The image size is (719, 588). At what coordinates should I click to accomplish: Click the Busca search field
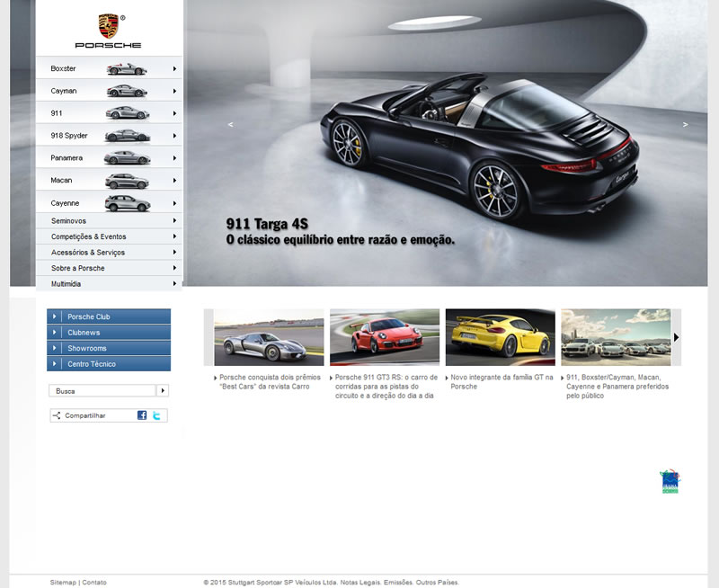[x=102, y=390]
